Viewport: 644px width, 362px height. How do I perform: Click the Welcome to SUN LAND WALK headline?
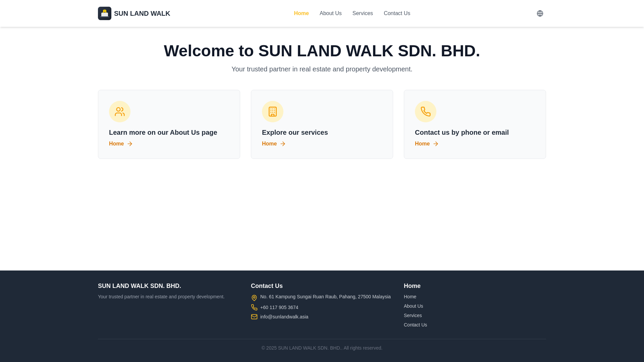tap(322, 51)
